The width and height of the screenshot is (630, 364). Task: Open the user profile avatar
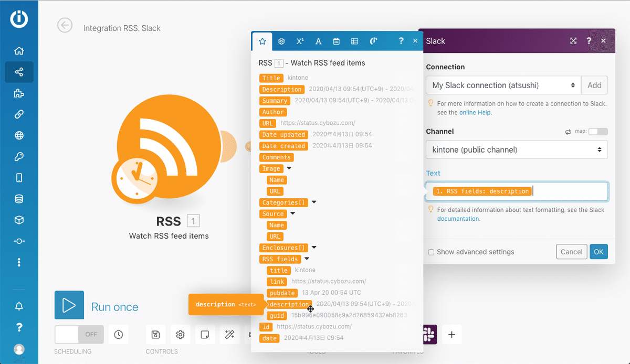pyautogui.click(x=19, y=349)
